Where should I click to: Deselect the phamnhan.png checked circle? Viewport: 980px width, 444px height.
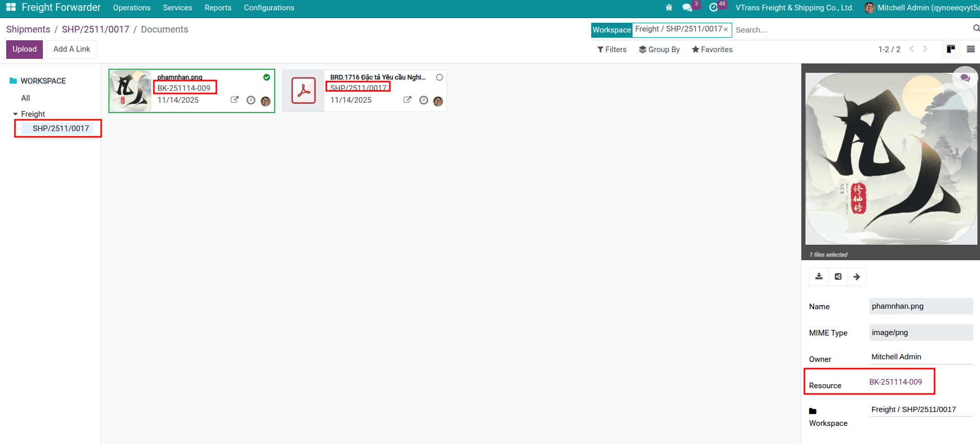click(x=266, y=77)
